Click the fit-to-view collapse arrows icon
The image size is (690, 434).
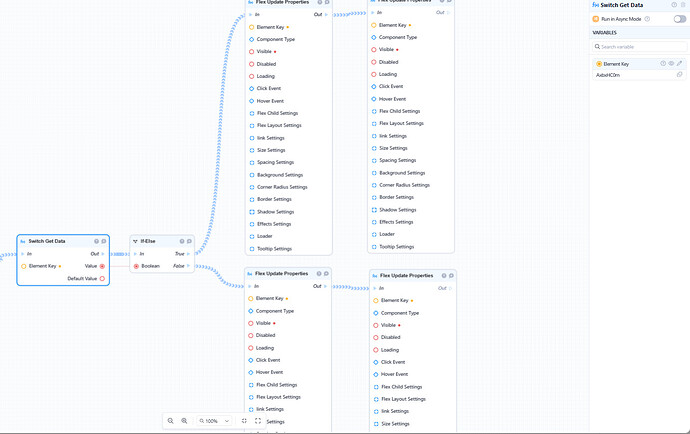pyautogui.click(x=244, y=421)
